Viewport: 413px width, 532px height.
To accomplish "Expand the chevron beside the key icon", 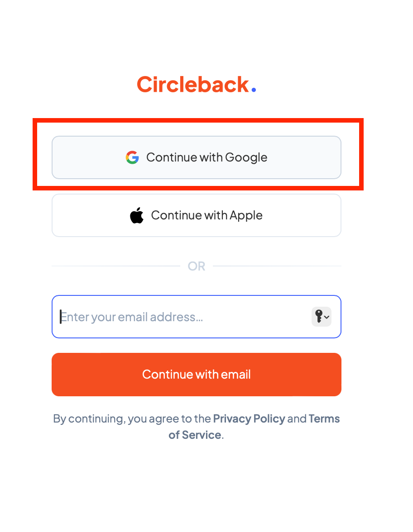I will (327, 317).
